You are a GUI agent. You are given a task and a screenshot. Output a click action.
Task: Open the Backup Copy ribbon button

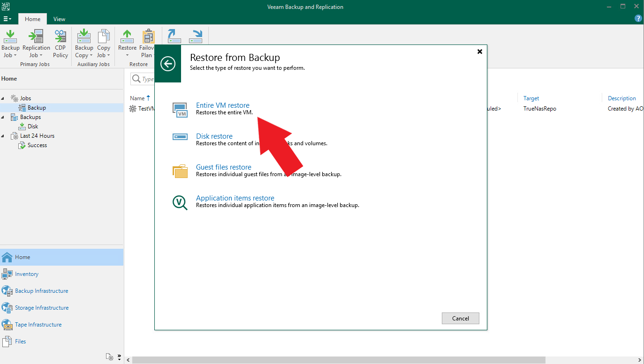click(84, 44)
